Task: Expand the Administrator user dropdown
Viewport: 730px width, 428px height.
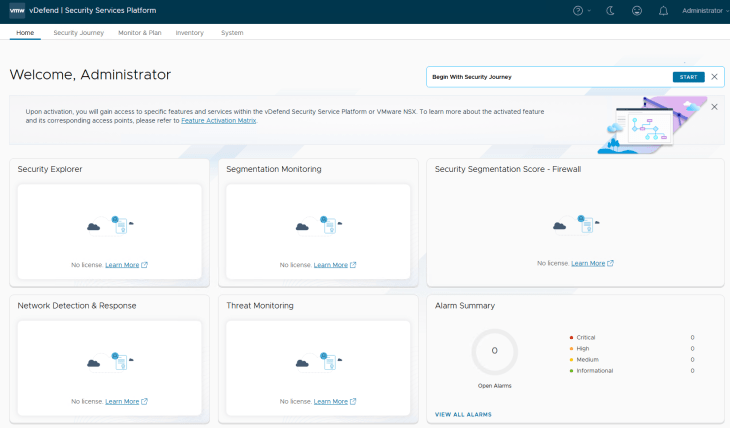Action: tap(705, 10)
